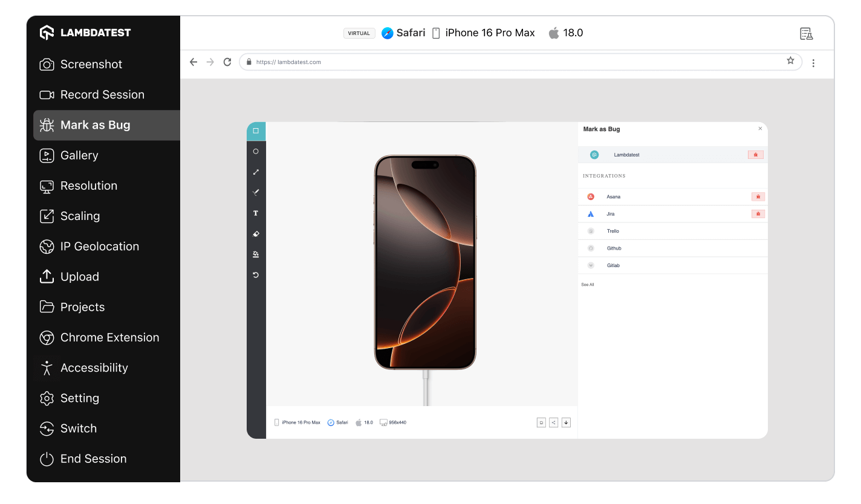Open Resolution in the sidebar

point(89,186)
